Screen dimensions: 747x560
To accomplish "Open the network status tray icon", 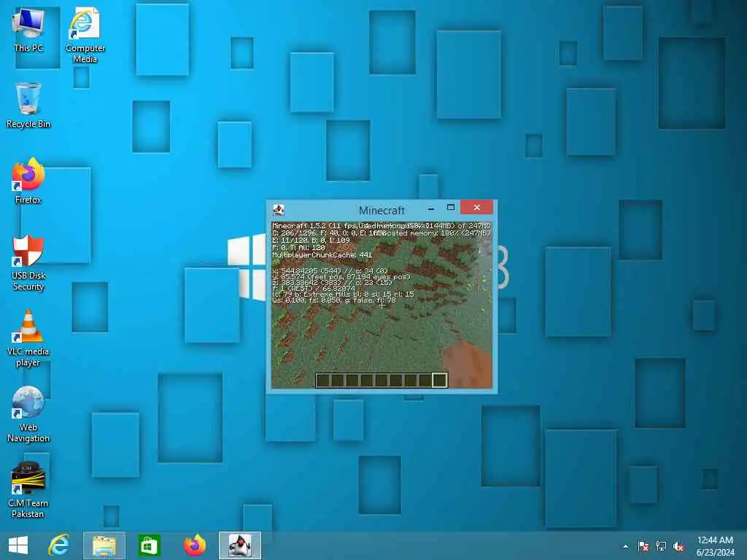I will [x=661, y=546].
